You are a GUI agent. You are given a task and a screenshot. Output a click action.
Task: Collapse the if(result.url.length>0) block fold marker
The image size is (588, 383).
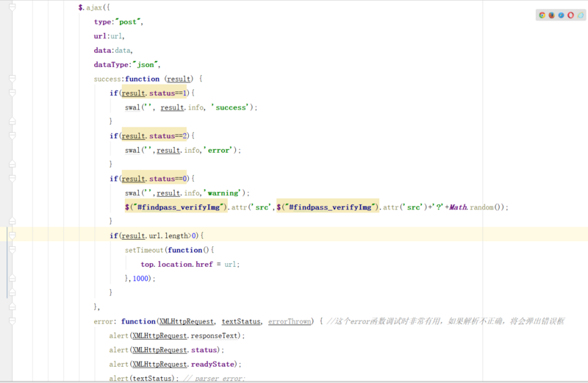12,235
